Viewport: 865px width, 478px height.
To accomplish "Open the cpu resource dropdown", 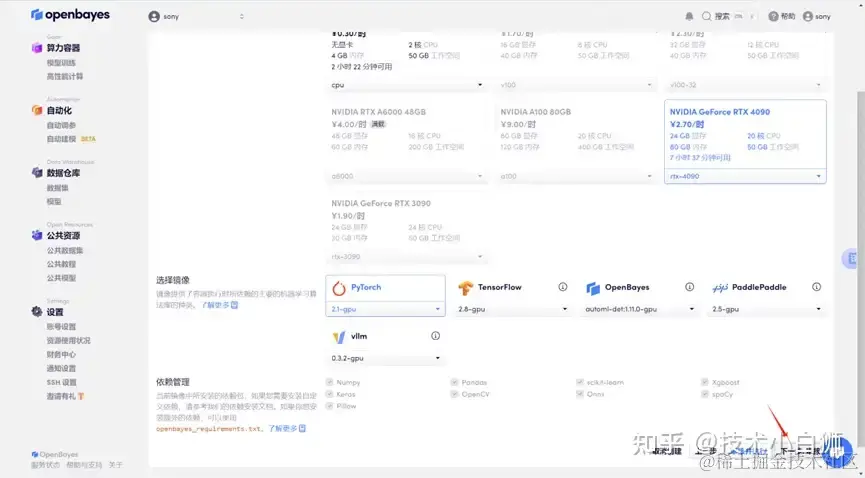I will click(x=407, y=85).
